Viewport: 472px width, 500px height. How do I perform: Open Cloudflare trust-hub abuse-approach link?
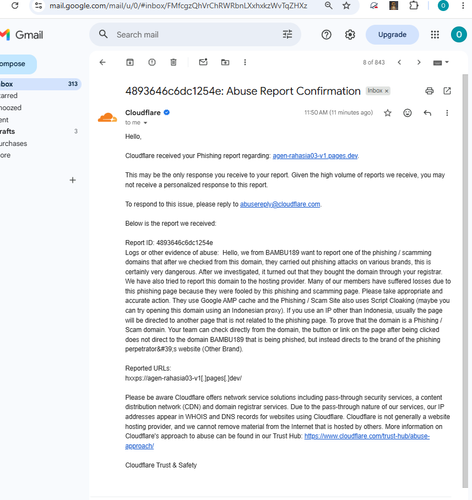tap(367, 436)
